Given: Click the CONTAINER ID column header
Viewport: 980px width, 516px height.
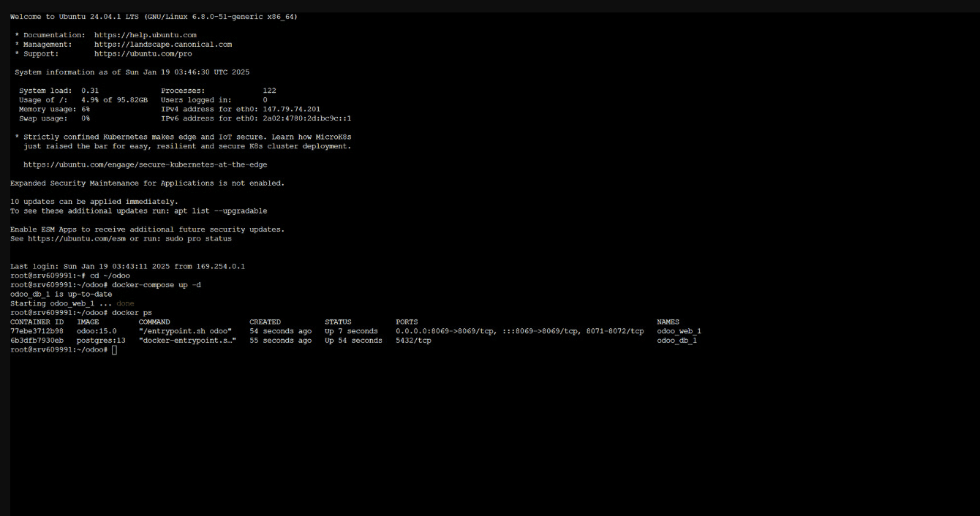Looking at the screenshot, I should (x=37, y=322).
